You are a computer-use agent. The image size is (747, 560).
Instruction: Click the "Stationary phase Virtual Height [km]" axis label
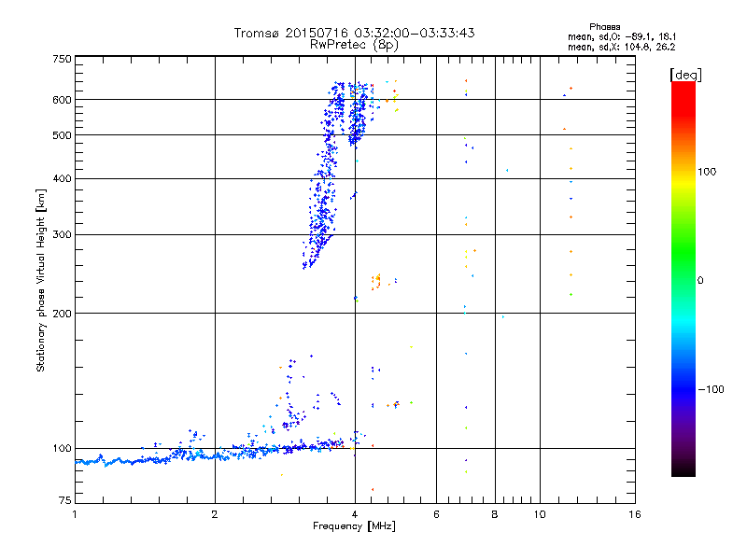point(41,280)
